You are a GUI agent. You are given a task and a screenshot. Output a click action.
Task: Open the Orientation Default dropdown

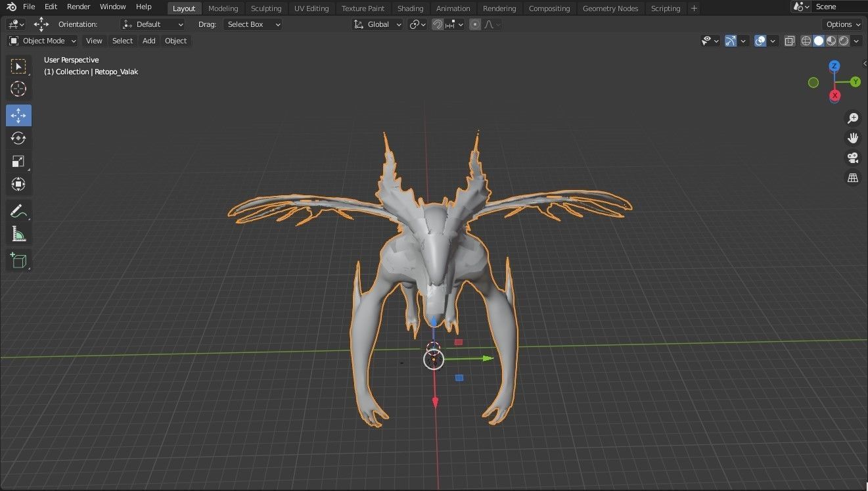click(x=153, y=24)
